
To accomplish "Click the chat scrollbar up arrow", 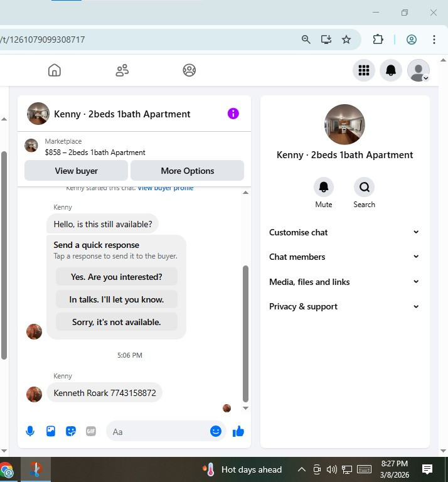I will [x=245, y=193].
